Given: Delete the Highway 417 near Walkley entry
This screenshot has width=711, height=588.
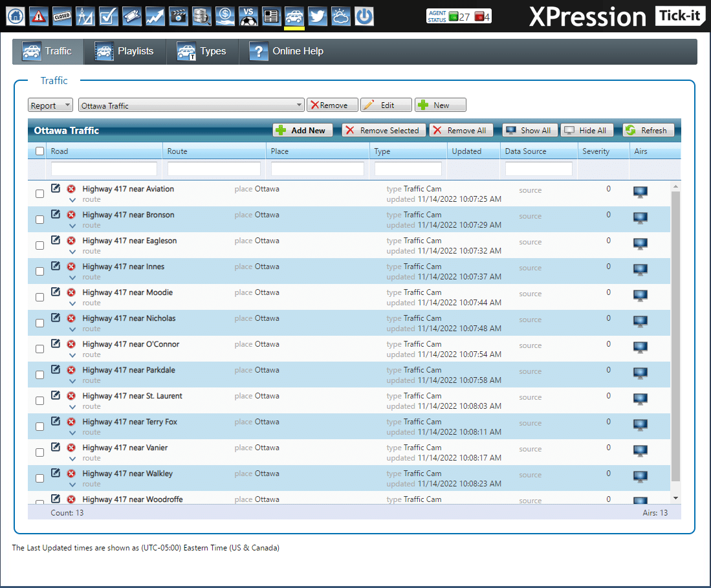Looking at the screenshot, I should pyautogui.click(x=71, y=473).
